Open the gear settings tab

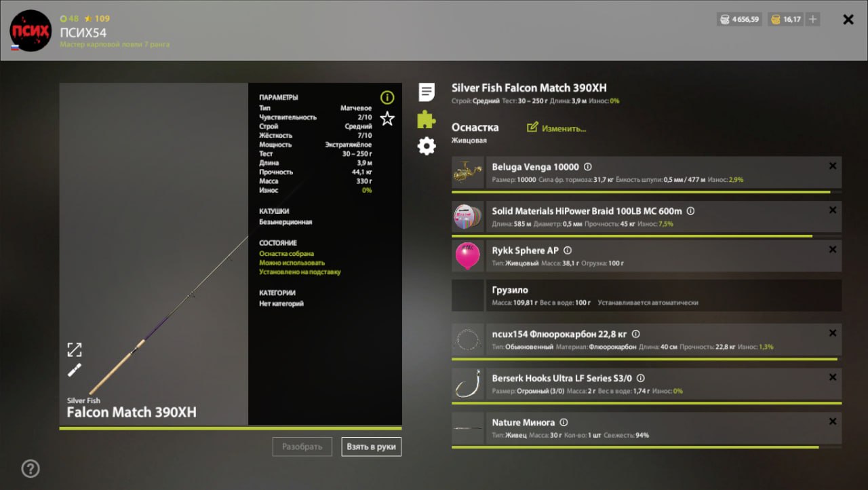(x=427, y=146)
